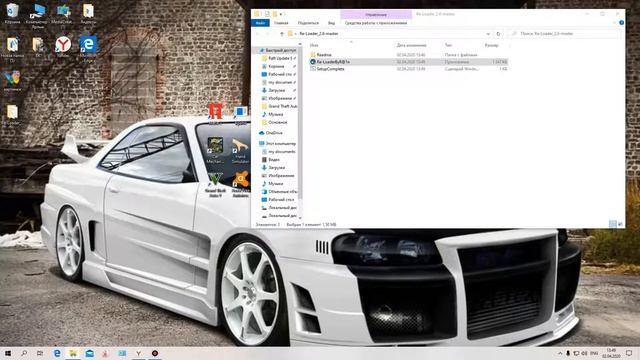Image resolution: width=640 pixels, height=360 pixels.
Task: Open the clock and date in taskbar
Action: pyautogui.click(x=611, y=353)
